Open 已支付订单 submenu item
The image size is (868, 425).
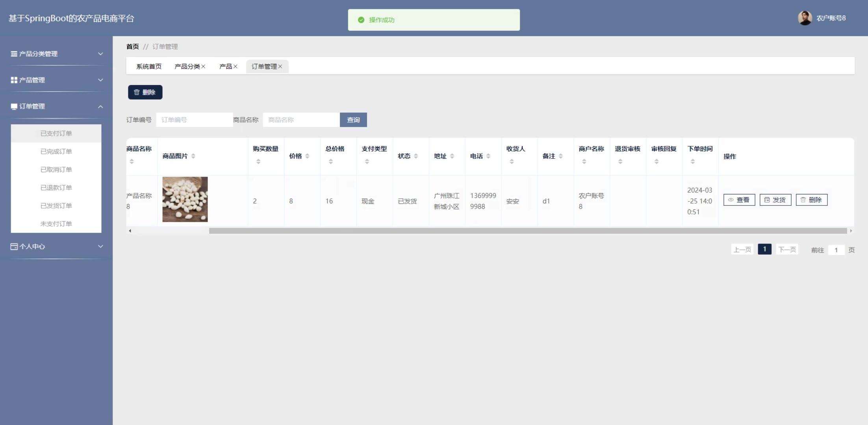click(x=56, y=133)
